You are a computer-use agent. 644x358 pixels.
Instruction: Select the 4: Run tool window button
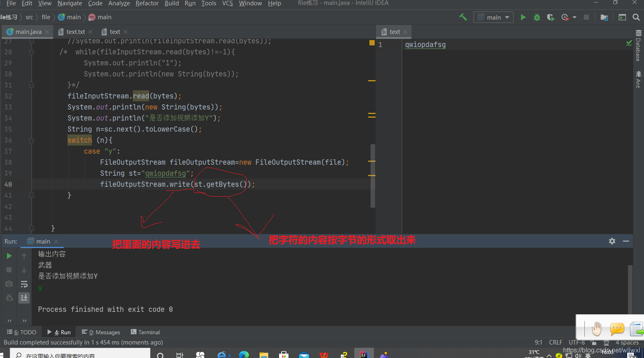pos(59,332)
